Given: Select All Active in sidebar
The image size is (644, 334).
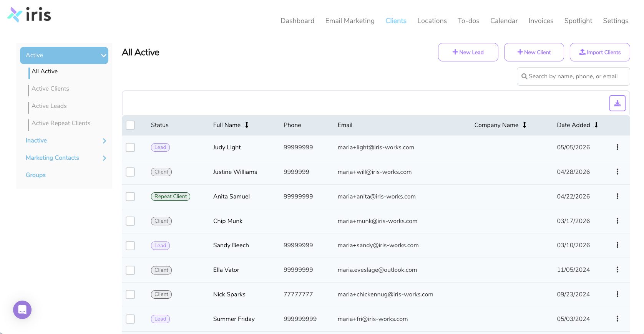Looking at the screenshot, I should [x=45, y=71].
